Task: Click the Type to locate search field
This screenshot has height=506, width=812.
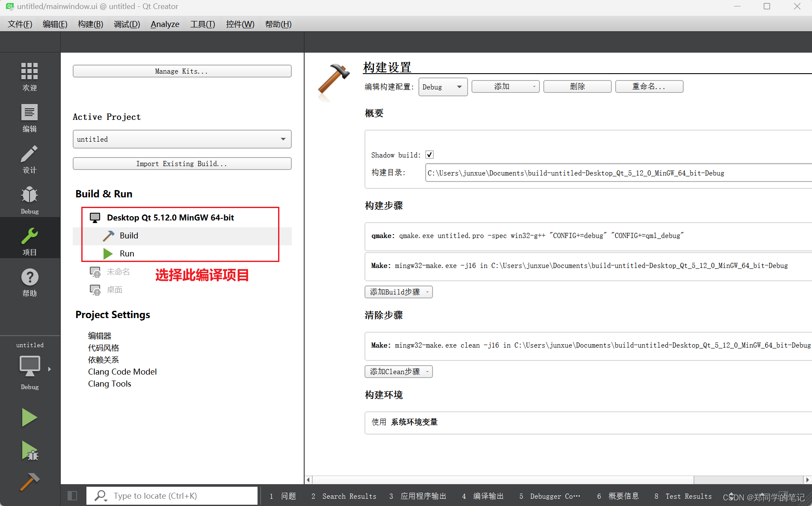Action: click(172, 496)
